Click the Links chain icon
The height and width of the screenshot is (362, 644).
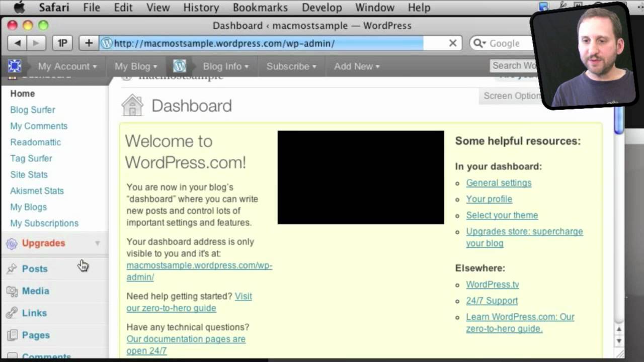click(12, 313)
